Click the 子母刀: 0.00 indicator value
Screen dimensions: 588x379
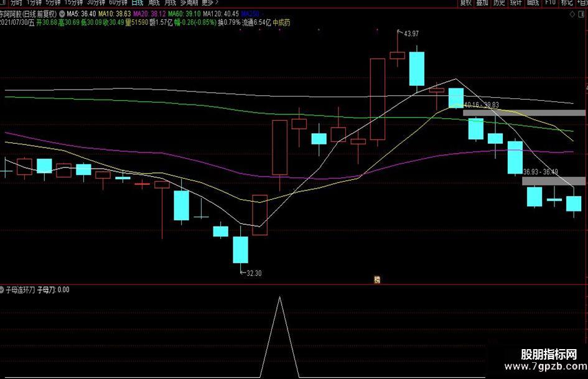point(54,289)
